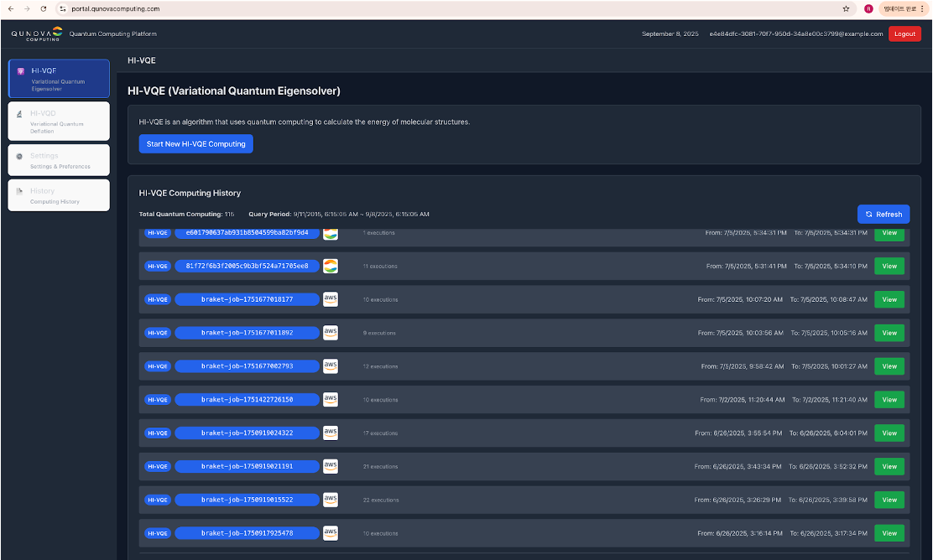View details of braket-job-1750919015522

[889, 500]
